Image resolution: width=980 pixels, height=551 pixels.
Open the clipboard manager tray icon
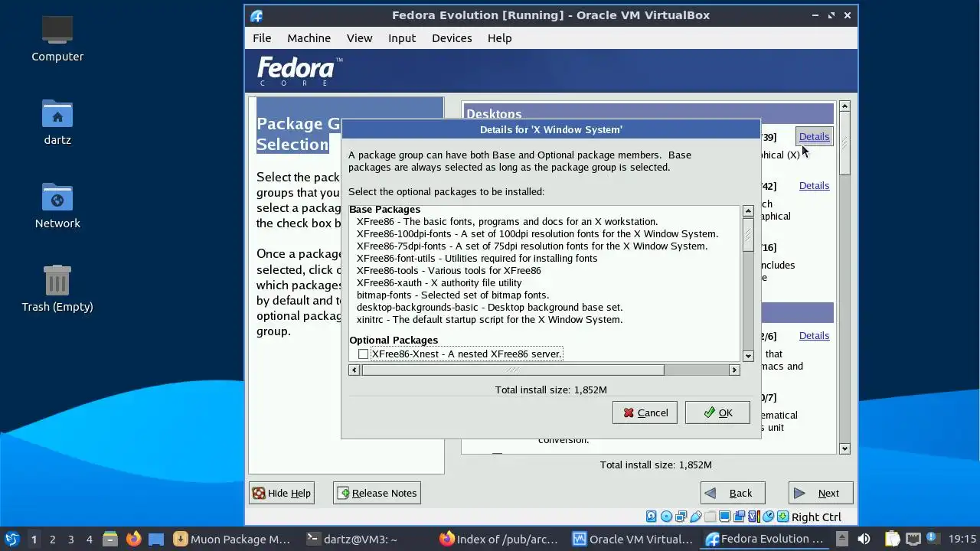[x=892, y=539]
